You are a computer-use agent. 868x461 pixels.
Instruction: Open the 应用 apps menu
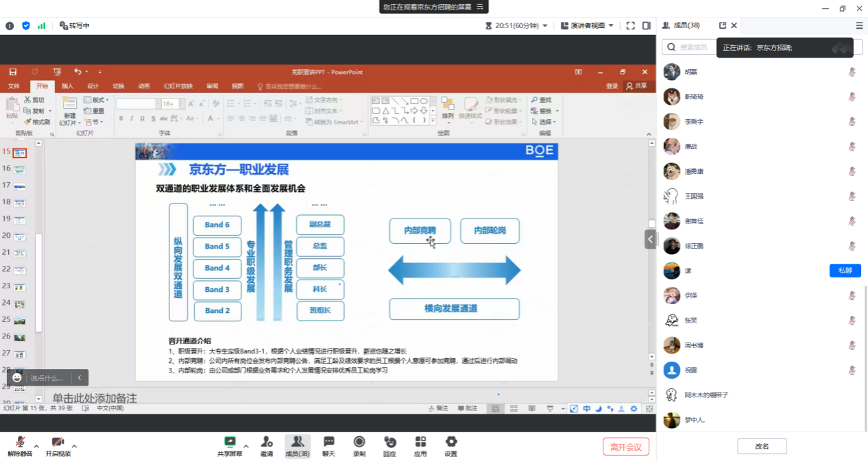[420, 447]
